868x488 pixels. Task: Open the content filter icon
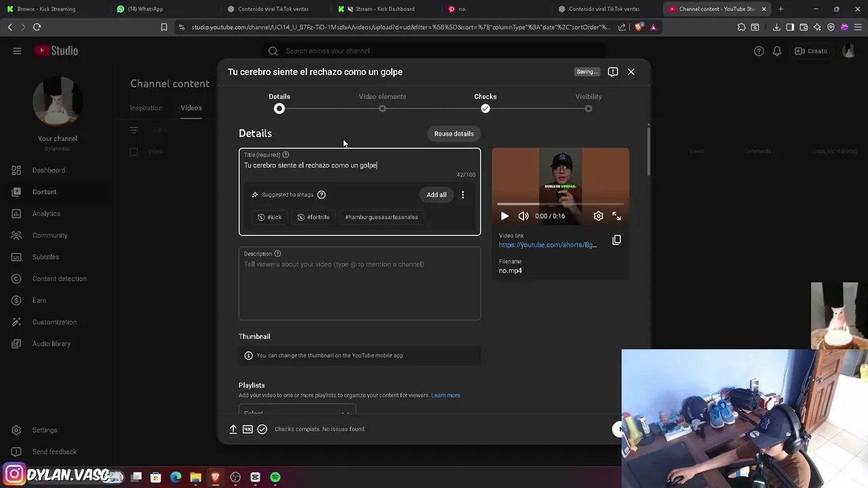point(134,130)
